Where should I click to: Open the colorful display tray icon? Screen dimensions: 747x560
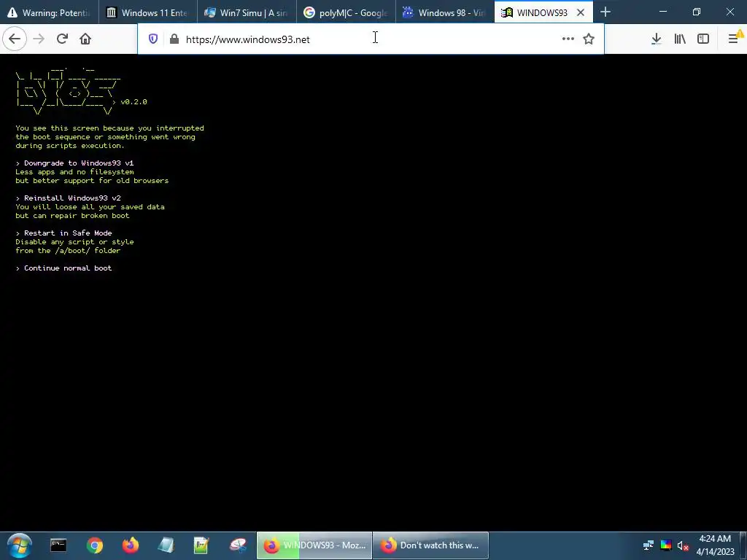(x=666, y=545)
